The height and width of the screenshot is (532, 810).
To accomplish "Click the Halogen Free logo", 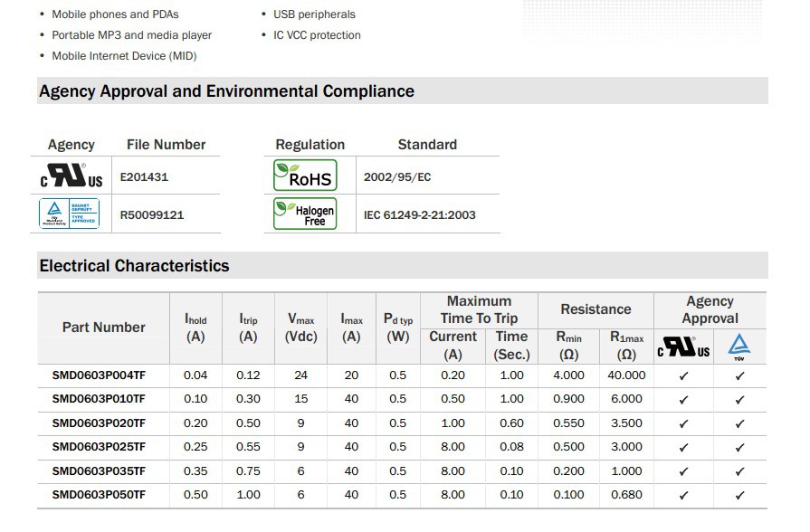I will coord(305,214).
